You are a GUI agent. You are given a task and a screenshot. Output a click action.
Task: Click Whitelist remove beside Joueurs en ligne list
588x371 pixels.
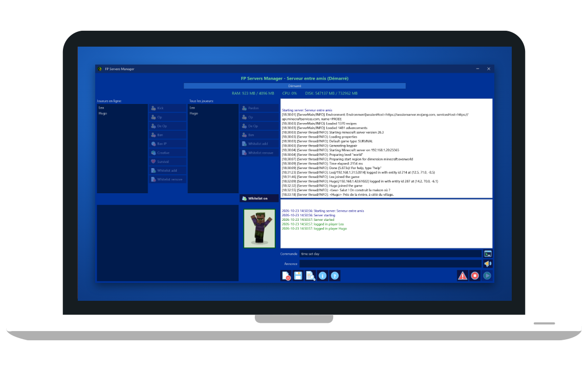click(168, 179)
